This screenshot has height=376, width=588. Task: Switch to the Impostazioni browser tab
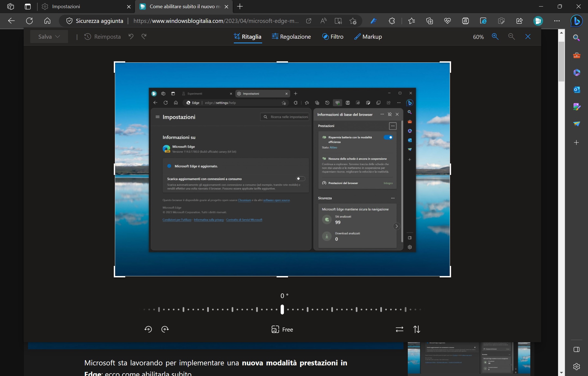point(86,7)
